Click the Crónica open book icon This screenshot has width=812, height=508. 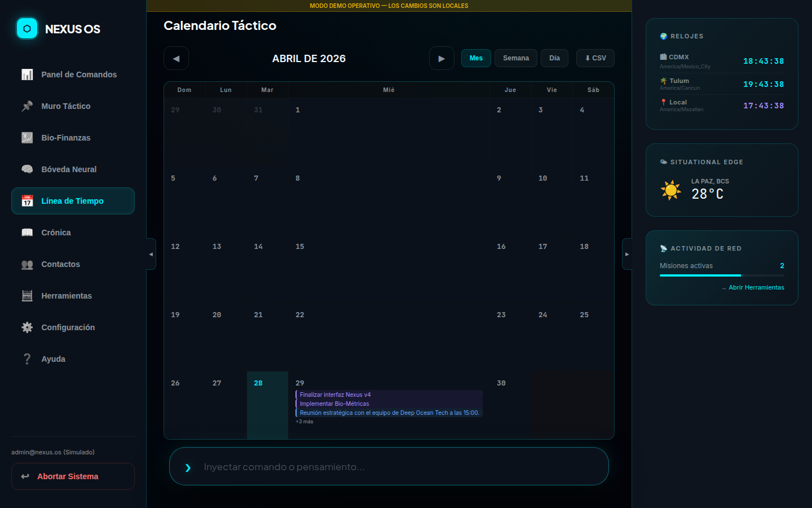[x=27, y=233]
